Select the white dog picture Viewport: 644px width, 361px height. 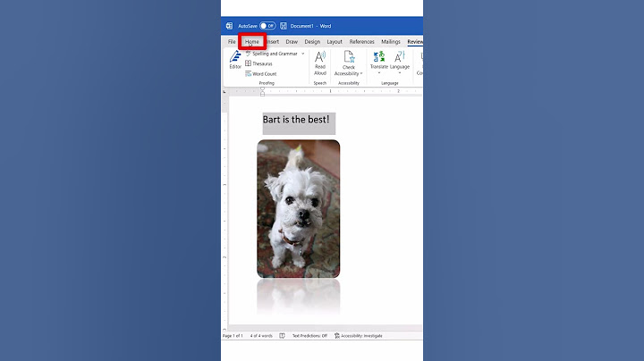(299, 209)
